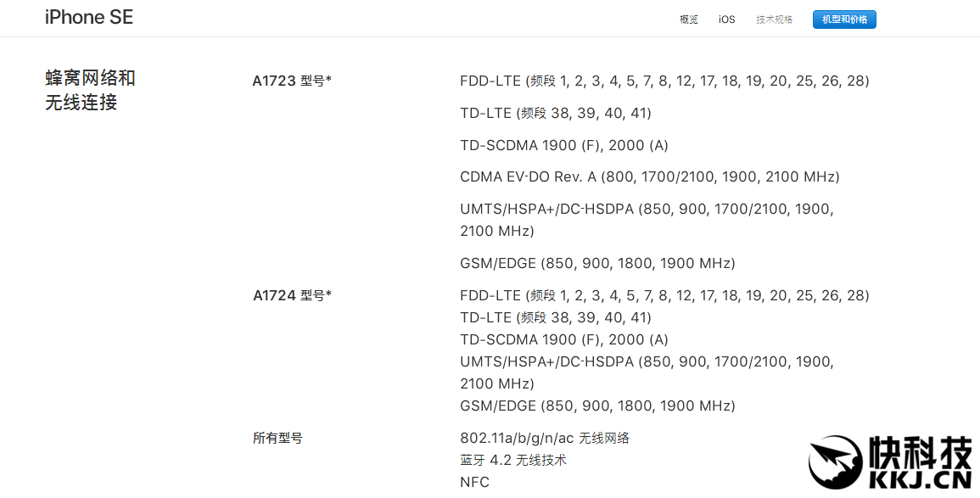Screen dimensions: 980x498
Task: Click the NFC text entry
Action: pyautogui.click(x=474, y=483)
